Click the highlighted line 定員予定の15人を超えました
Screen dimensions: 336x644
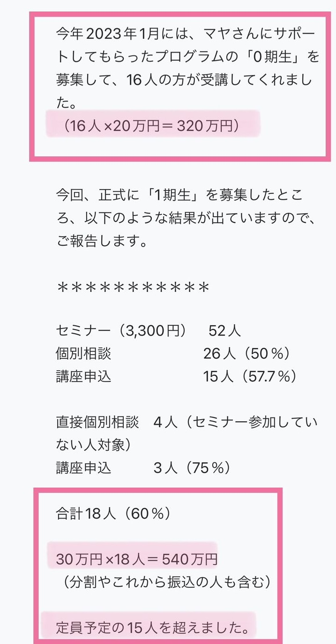pyautogui.click(x=152, y=627)
